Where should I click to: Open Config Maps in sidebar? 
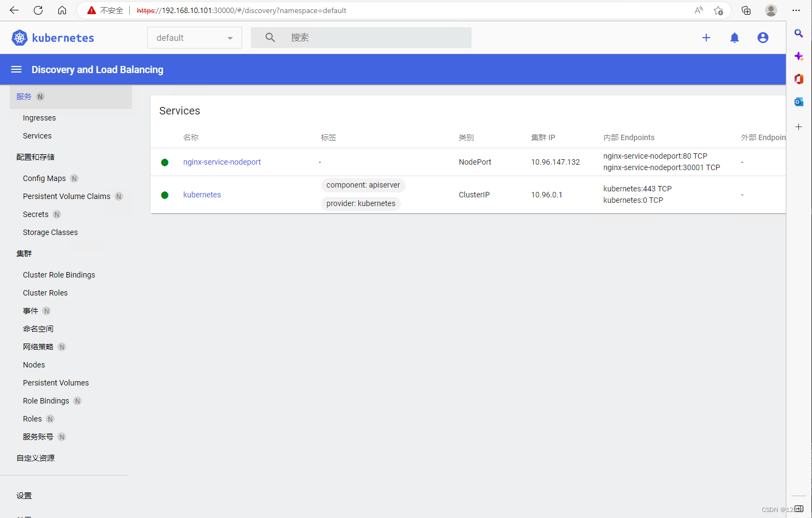(x=44, y=178)
